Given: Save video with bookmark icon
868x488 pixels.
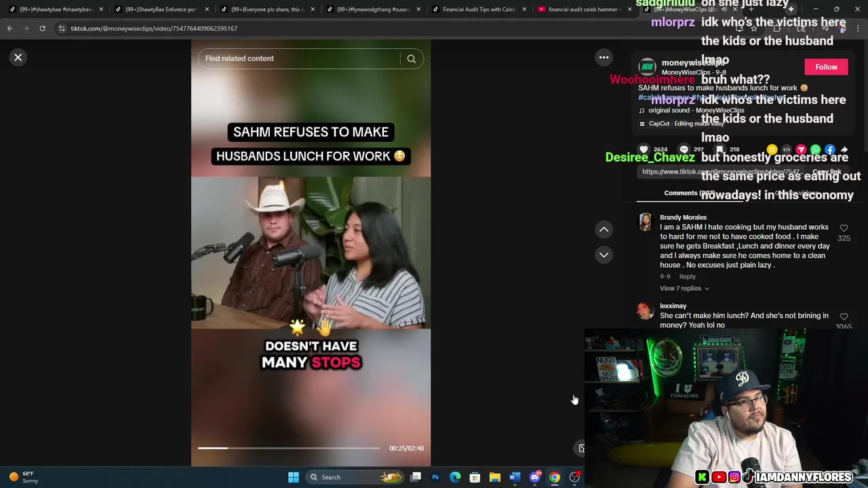Looking at the screenshot, I should [720, 149].
